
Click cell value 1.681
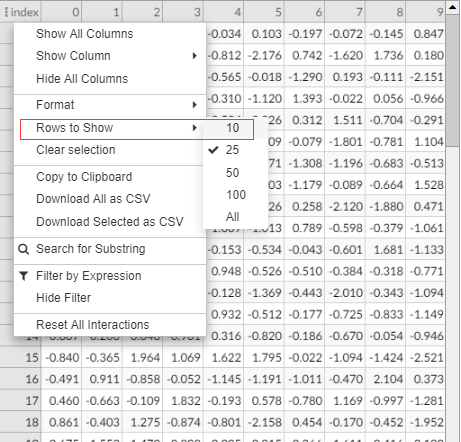coord(388,250)
